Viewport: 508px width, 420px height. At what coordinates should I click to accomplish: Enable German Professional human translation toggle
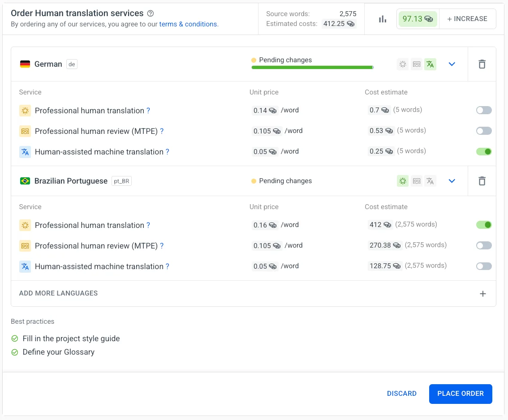click(x=484, y=110)
